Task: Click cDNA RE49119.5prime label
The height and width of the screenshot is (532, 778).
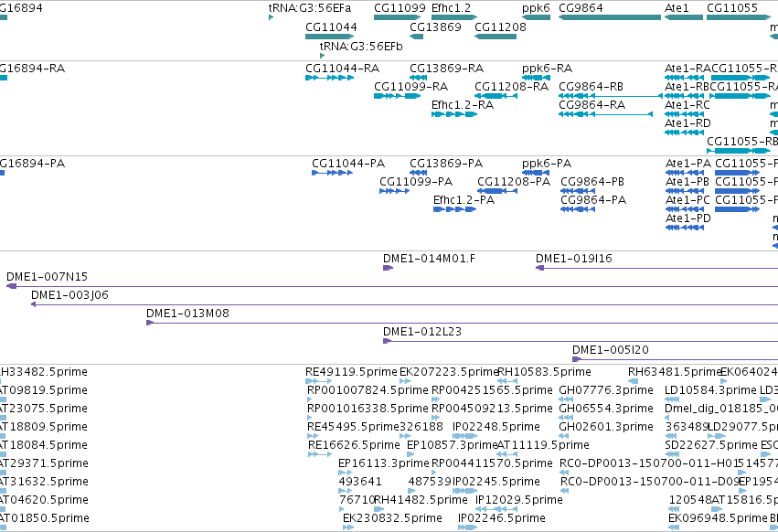Action: point(351,372)
